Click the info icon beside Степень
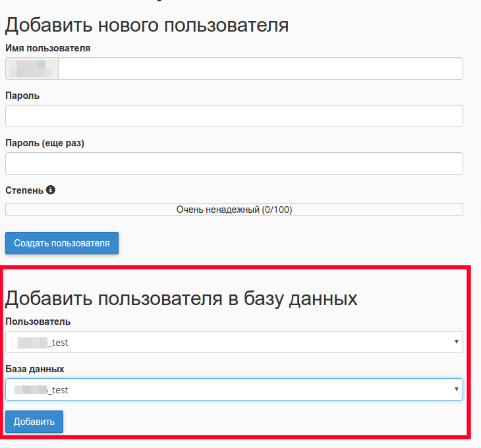Viewport: 481px width, 448px height. [x=51, y=190]
